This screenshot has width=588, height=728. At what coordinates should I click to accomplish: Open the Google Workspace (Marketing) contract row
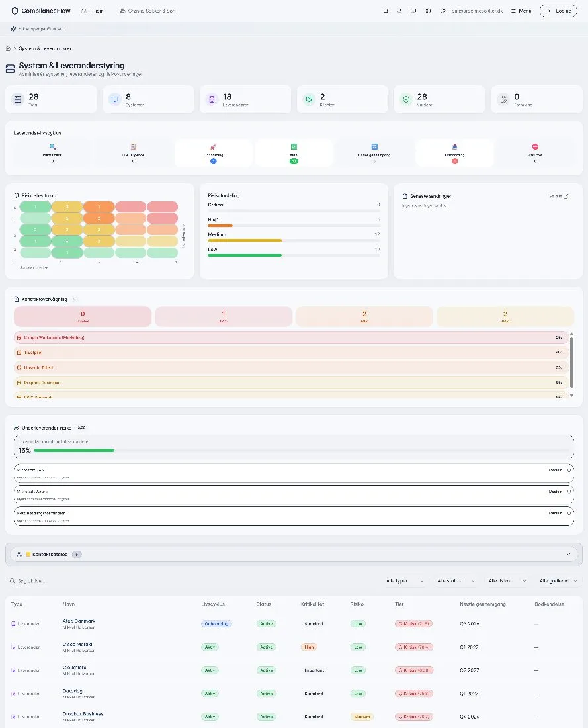point(292,338)
